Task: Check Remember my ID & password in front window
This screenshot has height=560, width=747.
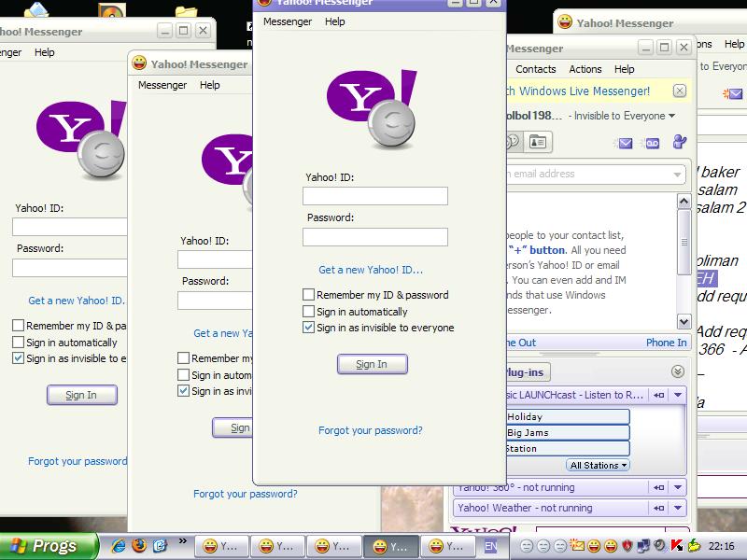Action: [308, 295]
